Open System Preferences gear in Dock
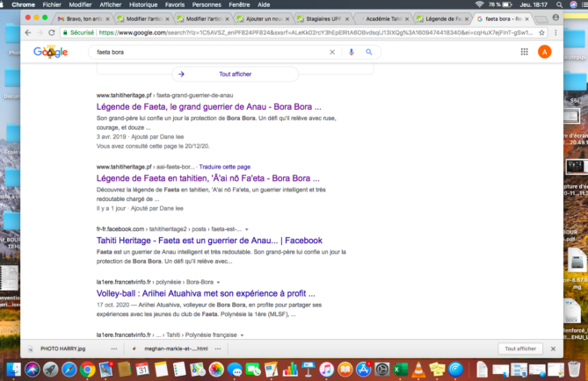This screenshot has width=588, height=381. [381, 370]
